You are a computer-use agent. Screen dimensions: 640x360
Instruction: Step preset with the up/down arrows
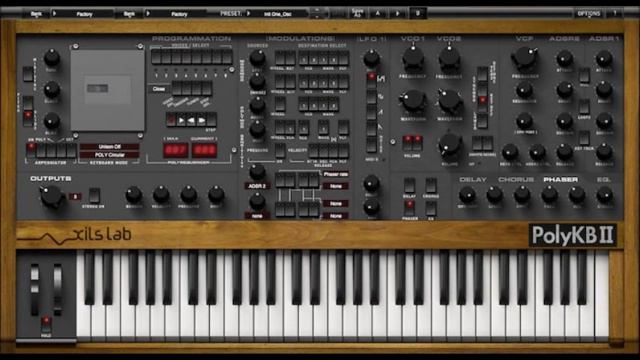[317, 13]
